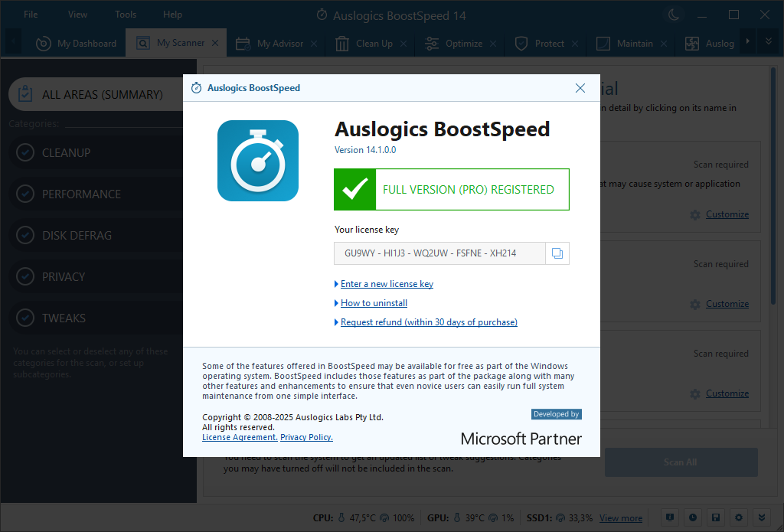The image size is (784, 532).
Task: Close the Maintain tab
Action: click(664, 44)
